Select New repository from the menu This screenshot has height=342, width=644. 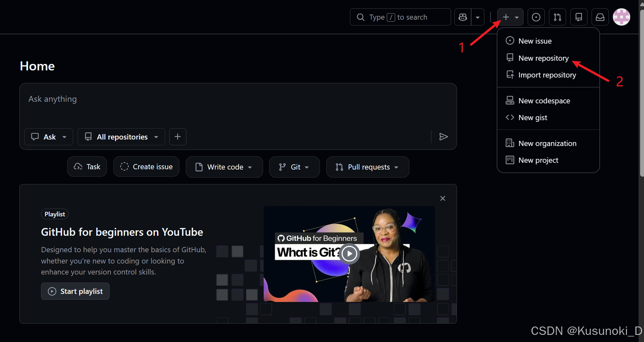[548, 58]
